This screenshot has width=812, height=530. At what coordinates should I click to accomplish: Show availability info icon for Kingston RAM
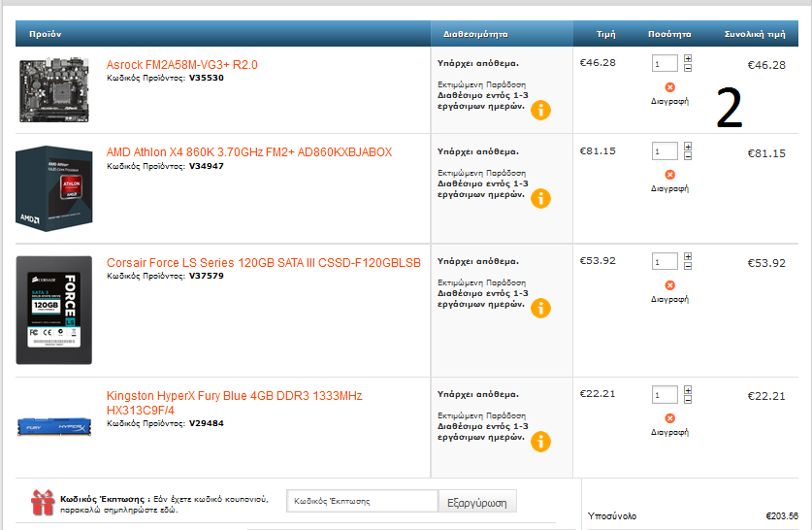pyautogui.click(x=540, y=442)
